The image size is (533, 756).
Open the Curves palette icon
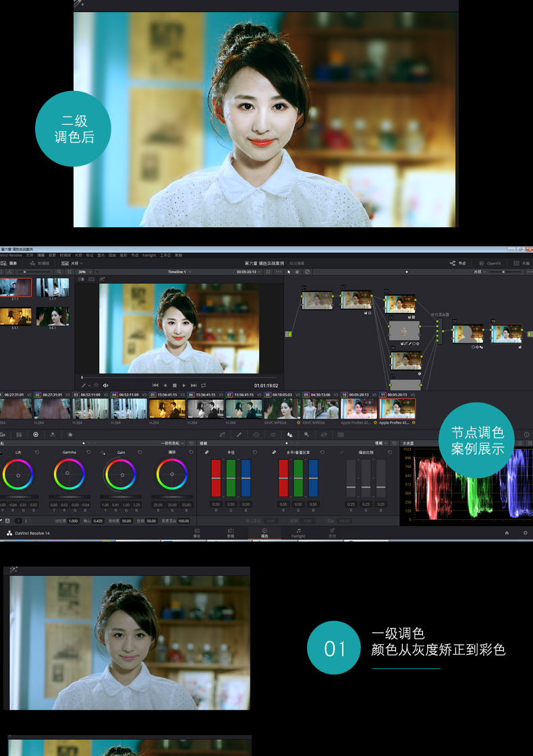(x=223, y=434)
